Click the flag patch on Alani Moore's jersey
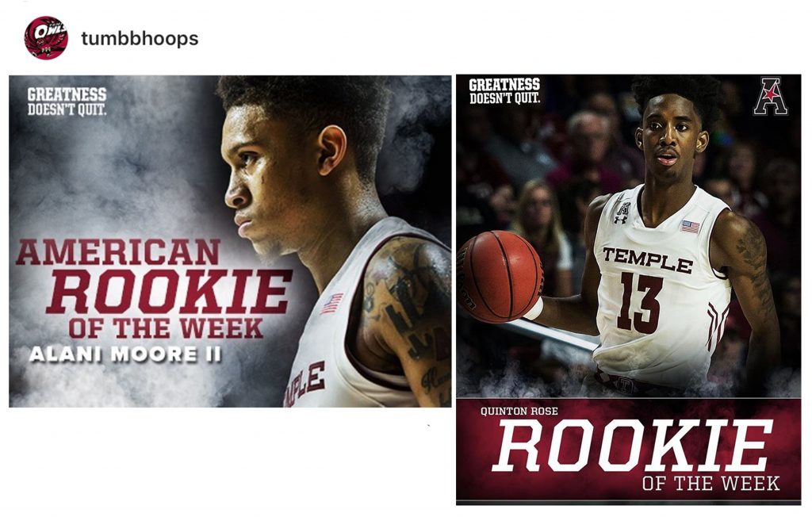812x517 pixels. point(331,304)
